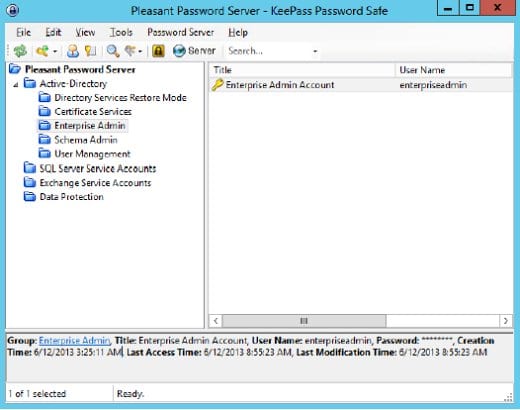Follow the Enterprise Admin group link
Screen dimensions: 520x410
pyautogui.click(x=74, y=341)
